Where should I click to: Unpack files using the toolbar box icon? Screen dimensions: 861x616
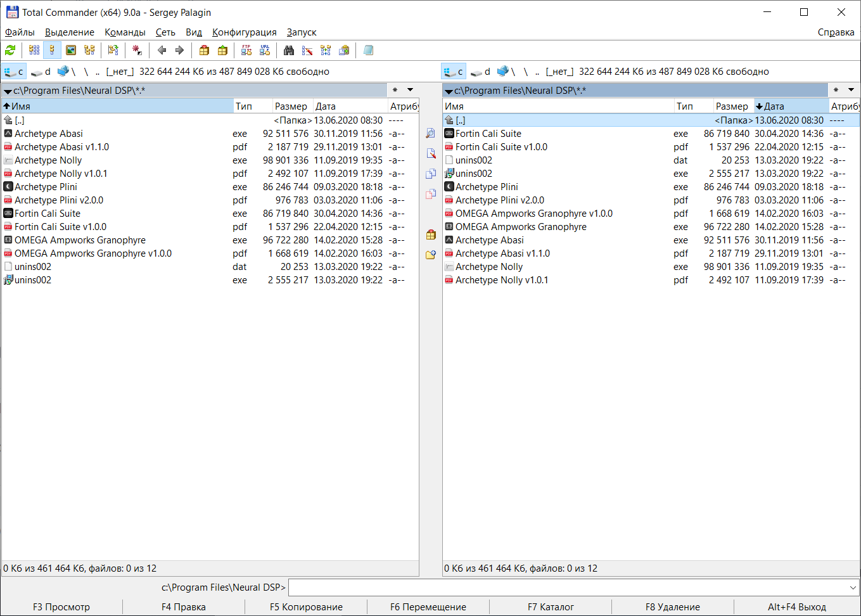coord(222,50)
